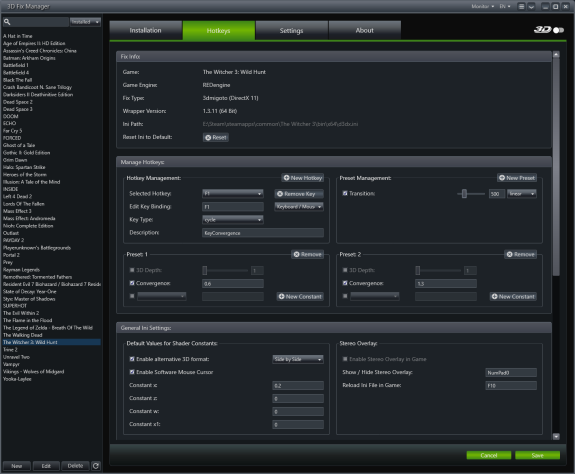Click the scrollbar up arrow
Screen dimensions: 575x474
click(x=556, y=54)
